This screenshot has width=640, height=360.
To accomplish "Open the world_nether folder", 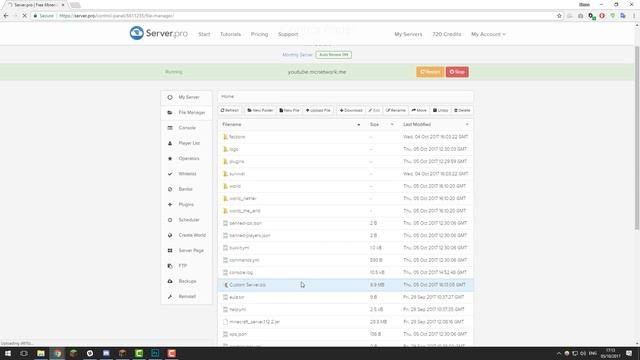I will pos(242,198).
